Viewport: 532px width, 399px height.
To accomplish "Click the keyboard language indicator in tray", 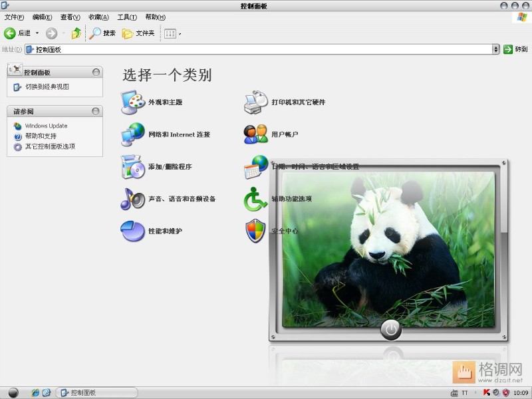I will 454,393.
